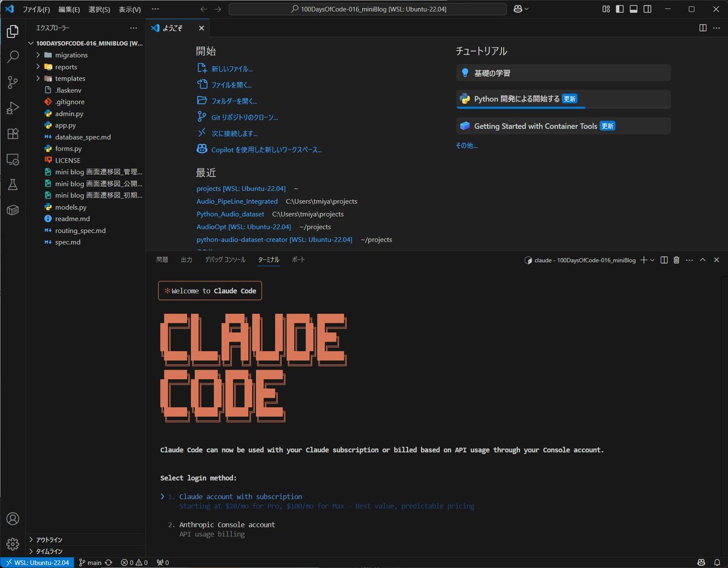Viewport: 728px width, 568px height.
Task: Click the command center search field
Action: click(x=368, y=9)
